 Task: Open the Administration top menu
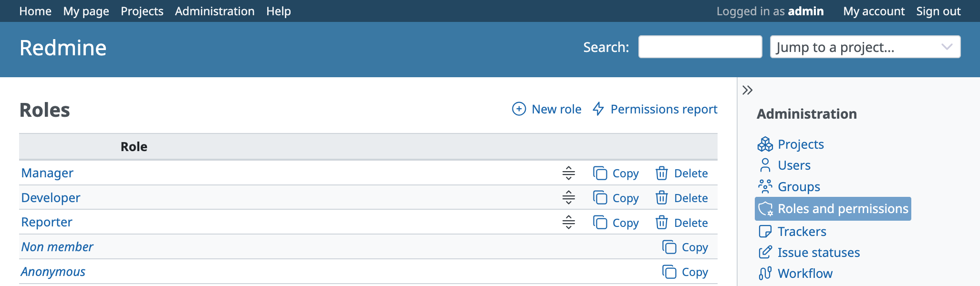tap(214, 11)
